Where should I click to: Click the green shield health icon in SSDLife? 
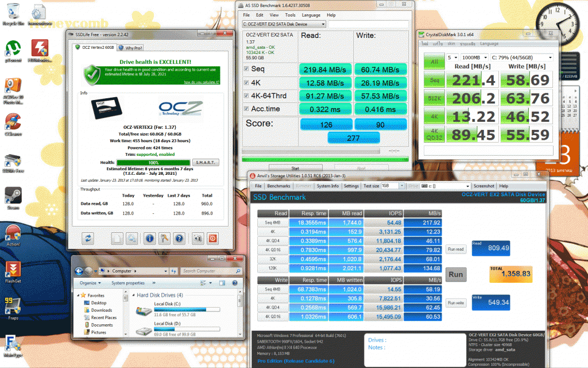click(x=91, y=74)
